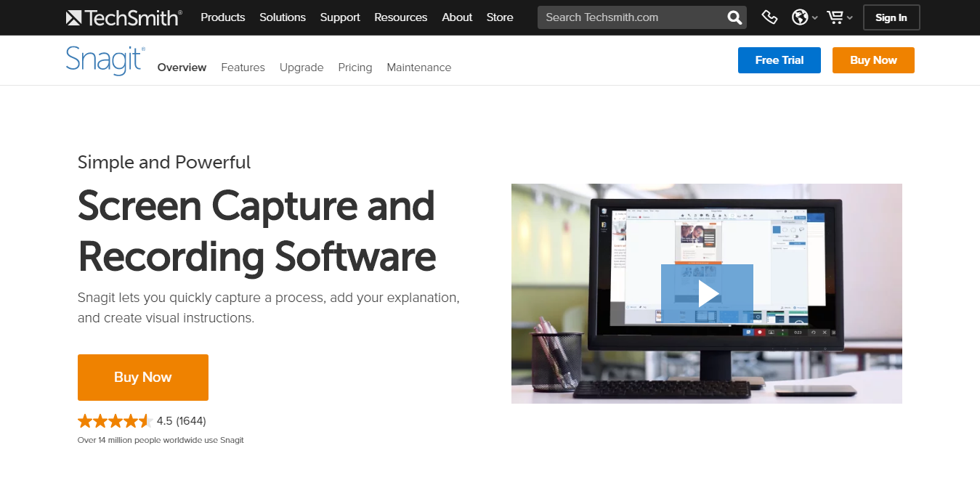Click the phone contact icon
The height and width of the screenshot is (477, 980).
click(x=769, y=17)
